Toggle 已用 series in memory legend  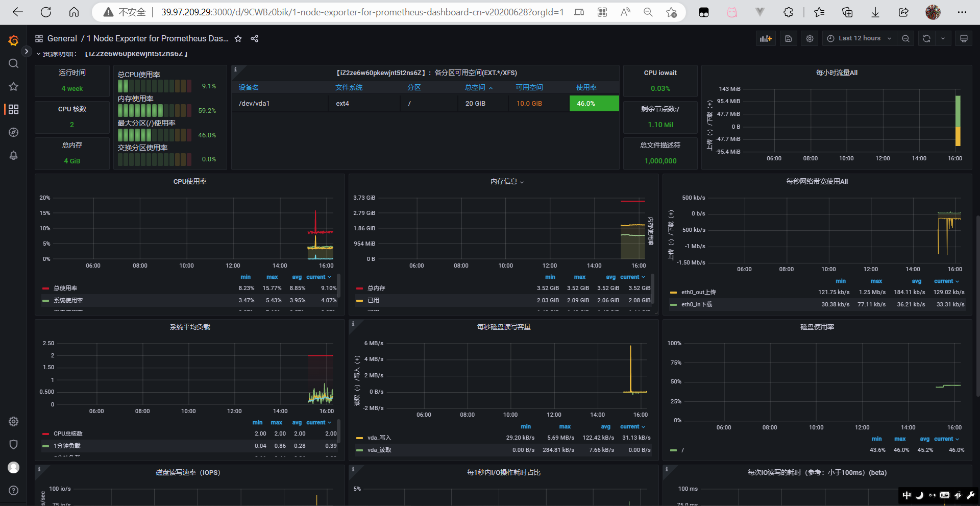point(373,301)
